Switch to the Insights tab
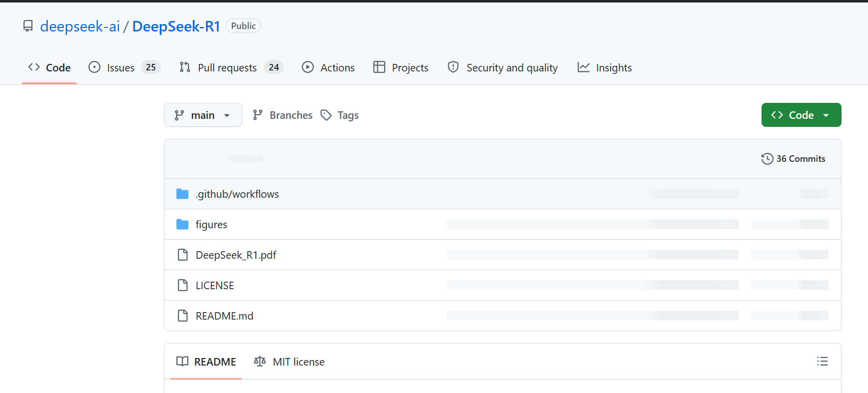Screen dimensions: 868x393 click(x=605, y=67)
